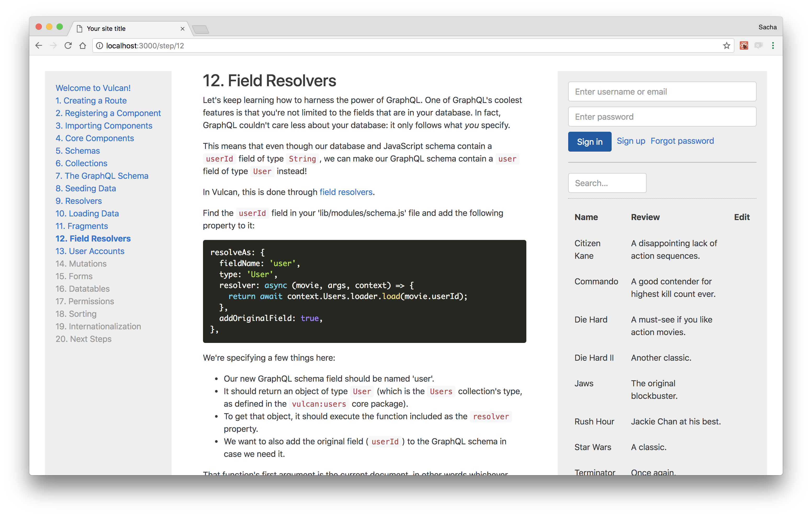The height and width of the screenshot is (517, 812).
Task: Click the resolveAs code block
Action: coord(364,291)
